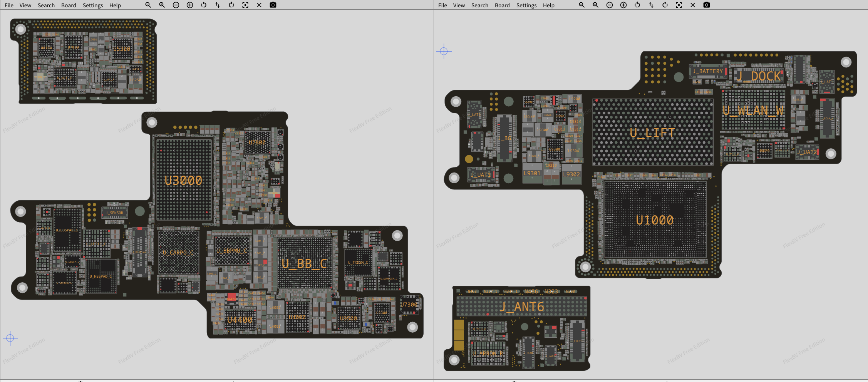868x382 pixels.
Task: Select the U3000 chip on the board
Action: click(x=183, y=180)
